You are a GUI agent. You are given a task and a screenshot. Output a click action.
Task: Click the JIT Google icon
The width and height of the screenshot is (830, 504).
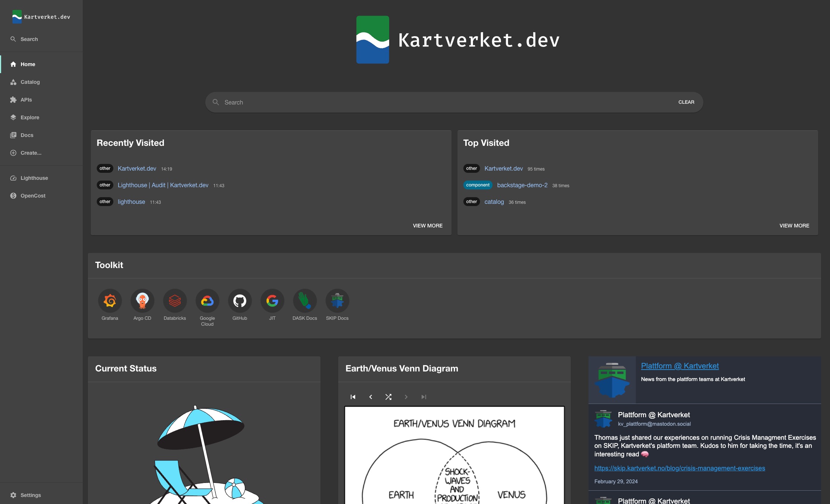click(272, 301)
